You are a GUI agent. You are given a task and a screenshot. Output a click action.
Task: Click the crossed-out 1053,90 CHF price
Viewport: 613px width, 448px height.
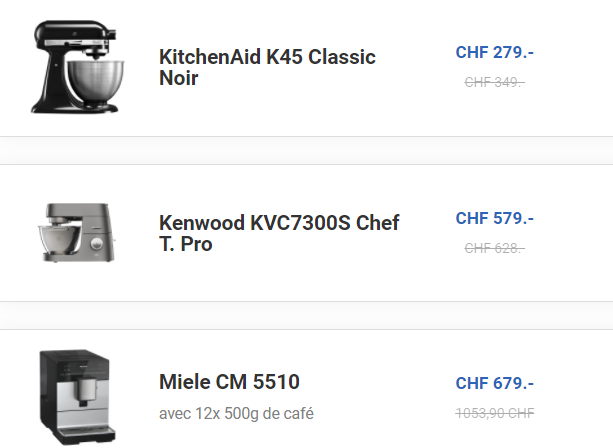coord(495,413)
